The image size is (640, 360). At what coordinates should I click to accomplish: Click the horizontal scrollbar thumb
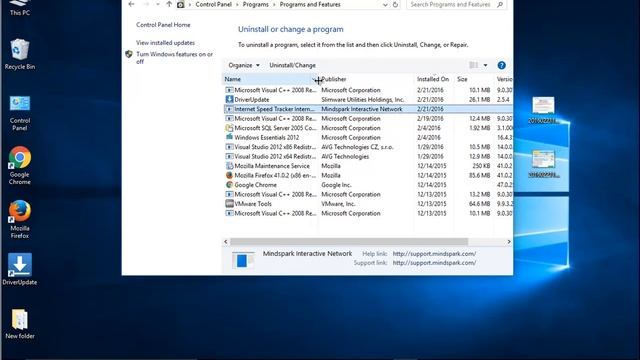click(349, 242)
